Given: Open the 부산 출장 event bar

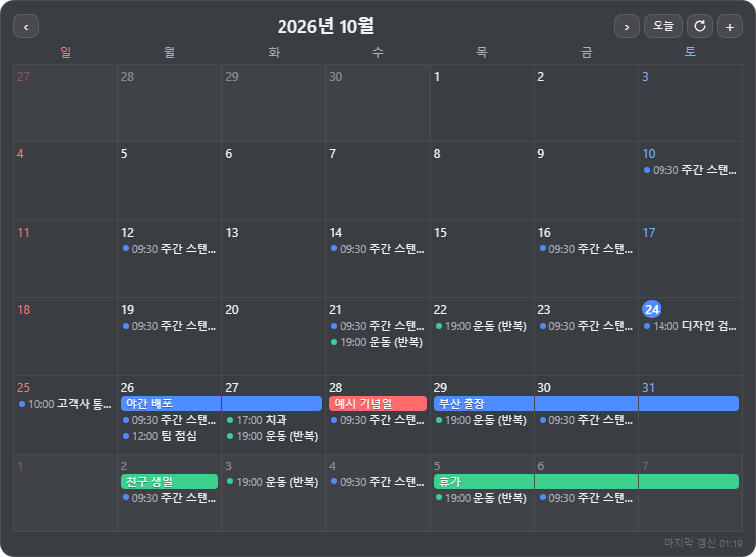Looking at the screenshot, I should [586, 403].
